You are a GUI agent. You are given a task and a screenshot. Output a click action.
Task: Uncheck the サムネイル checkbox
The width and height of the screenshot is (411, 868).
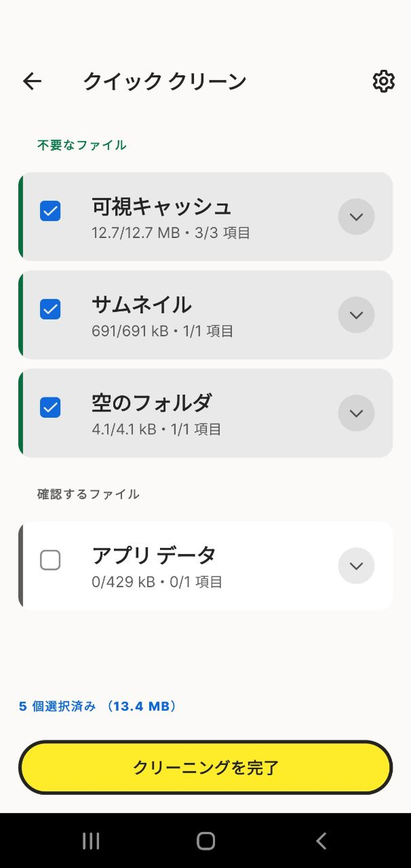coord(50,309)
